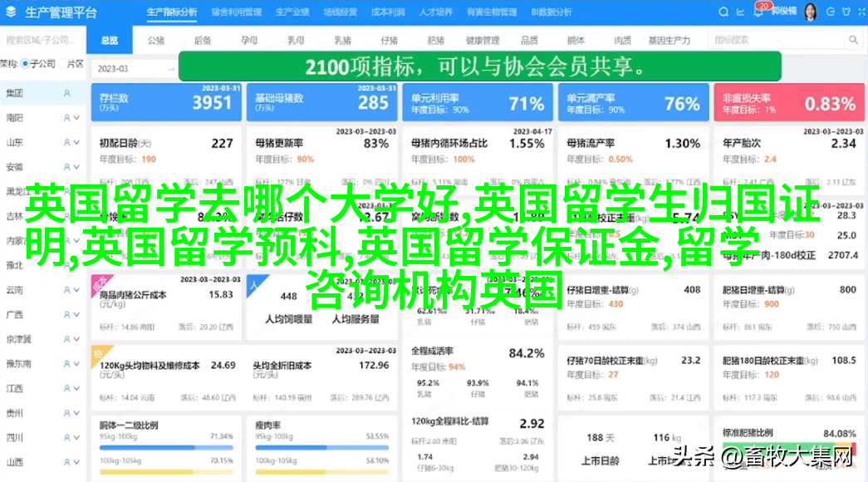This screenshot has height=482, width=868.
Task: Open the line chart icon in header
Action: tap(740, 12)
